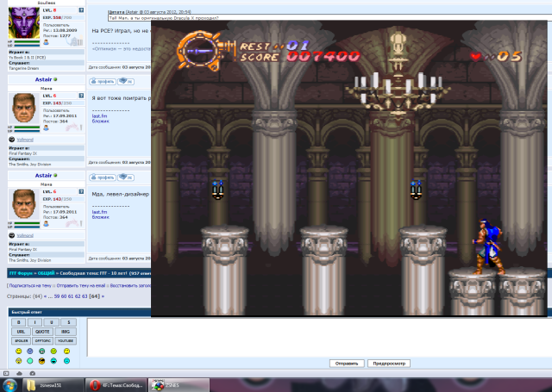552x392 pixels.
Task: Click the « first-page arrow in pagination
Action: click(45, 296)
